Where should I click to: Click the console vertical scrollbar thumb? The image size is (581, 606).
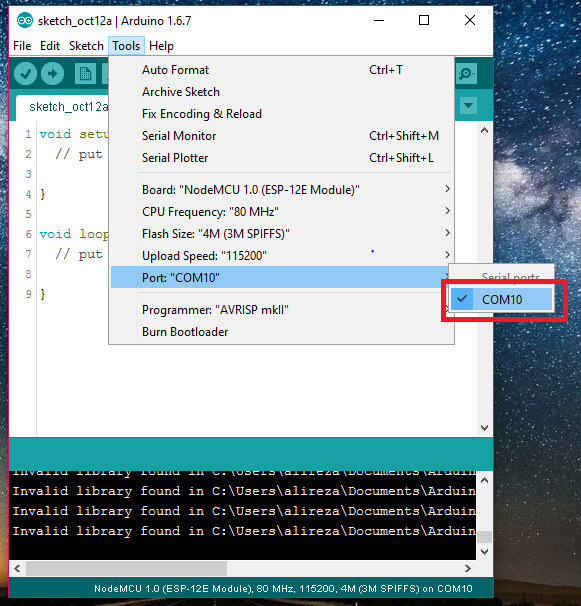tap(484, 537)
